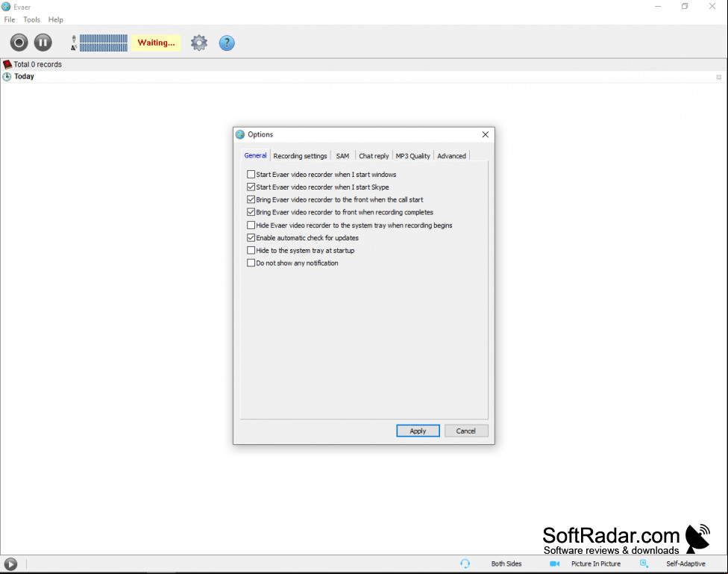Toggle bring to front when the call start
The width and height of the screenshot is (728, 574).
tap(251, 199)
